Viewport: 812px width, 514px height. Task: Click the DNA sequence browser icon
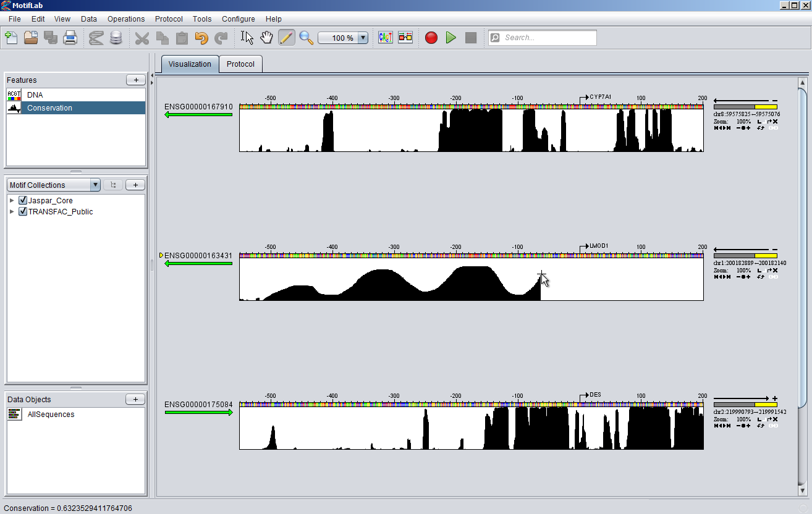[96, 38]
